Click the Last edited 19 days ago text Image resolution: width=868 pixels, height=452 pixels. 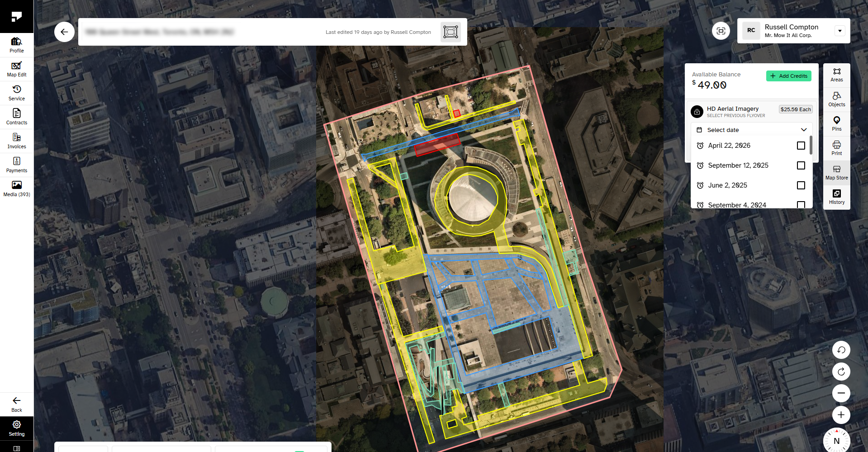pyautogui.click(x=378, y=32)
